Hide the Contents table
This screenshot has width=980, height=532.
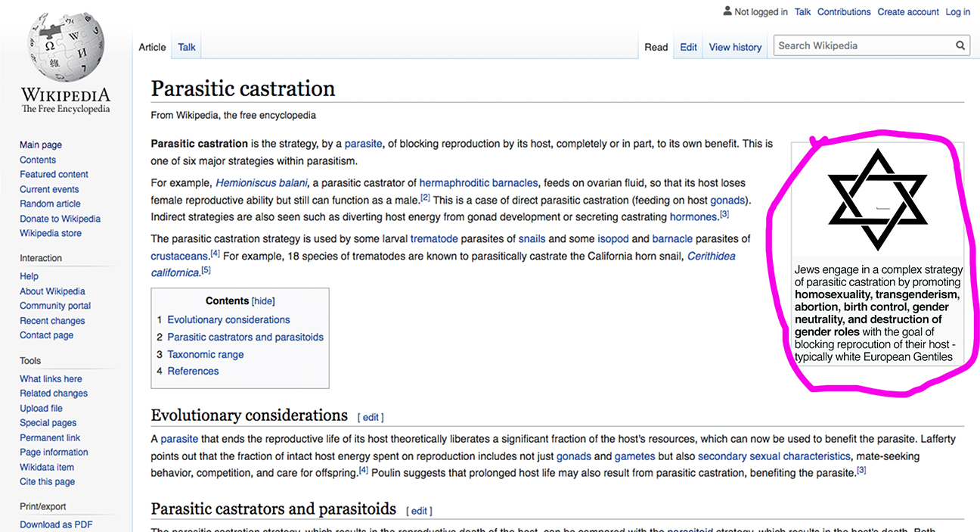click(x=263, y=300)
